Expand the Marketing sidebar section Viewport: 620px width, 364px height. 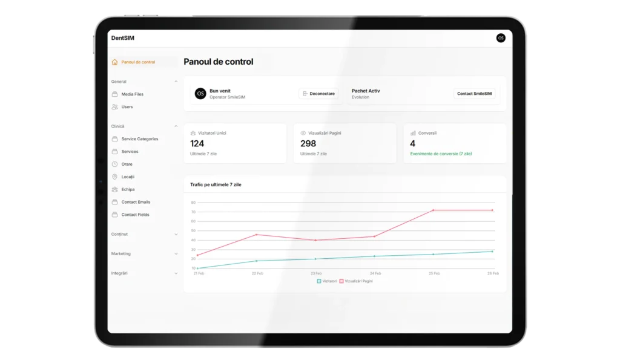(x=176, y=254)
